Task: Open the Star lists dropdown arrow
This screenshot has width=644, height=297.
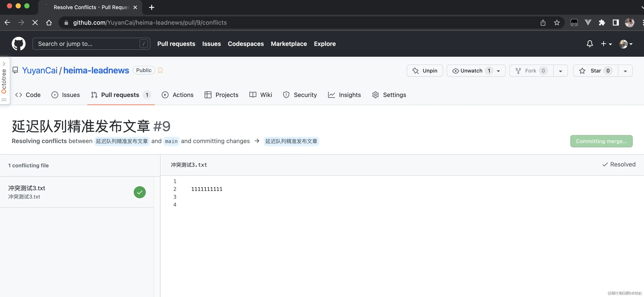Action: [x=625, y=71]
